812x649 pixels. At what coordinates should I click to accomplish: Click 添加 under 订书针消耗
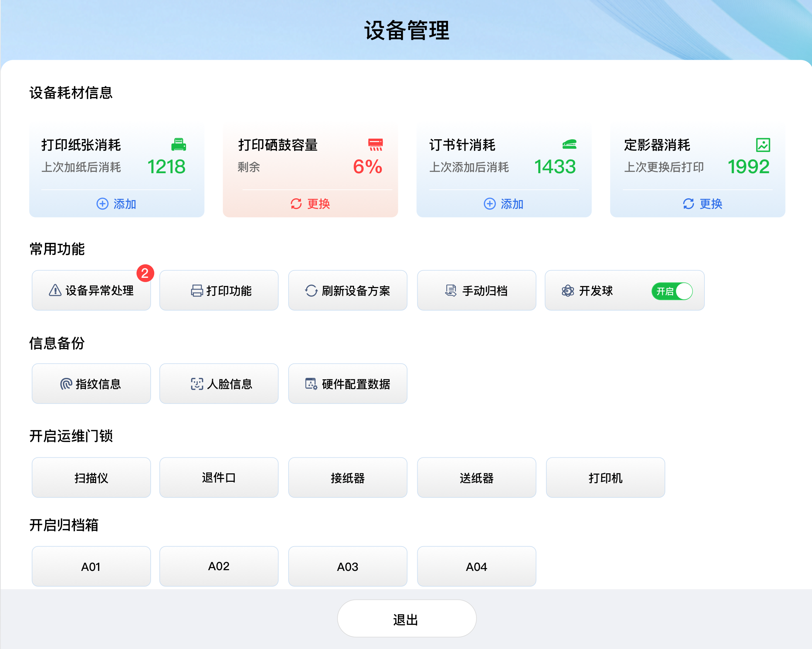tap(504, 204)
